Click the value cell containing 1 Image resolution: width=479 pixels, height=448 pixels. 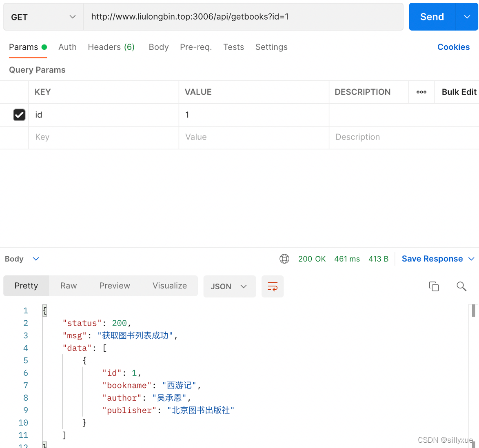254,115
